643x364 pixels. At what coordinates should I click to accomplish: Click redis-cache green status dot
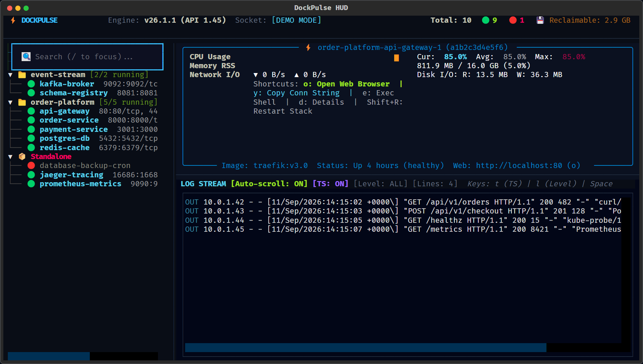[x=31, y=148]
